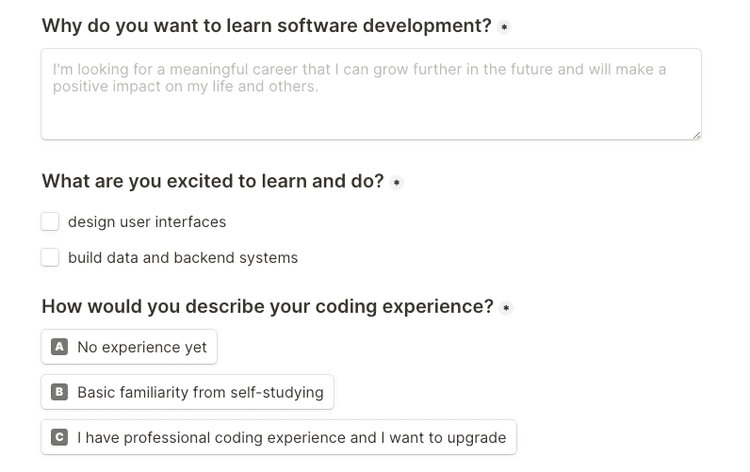This screenshot has height=472, width=750.
Task: Click the textarea resize handle corner
Action: point(696,134)
